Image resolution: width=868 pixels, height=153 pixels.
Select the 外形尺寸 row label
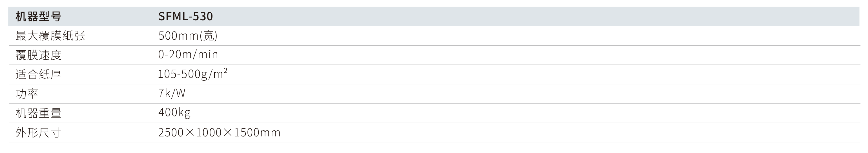tap(38, 132)
